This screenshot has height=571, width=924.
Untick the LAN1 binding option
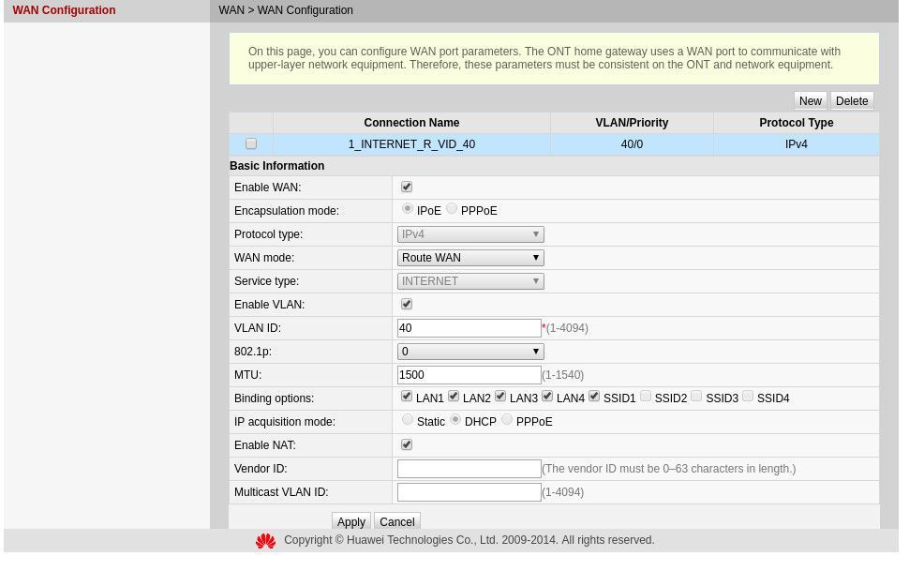407,397
